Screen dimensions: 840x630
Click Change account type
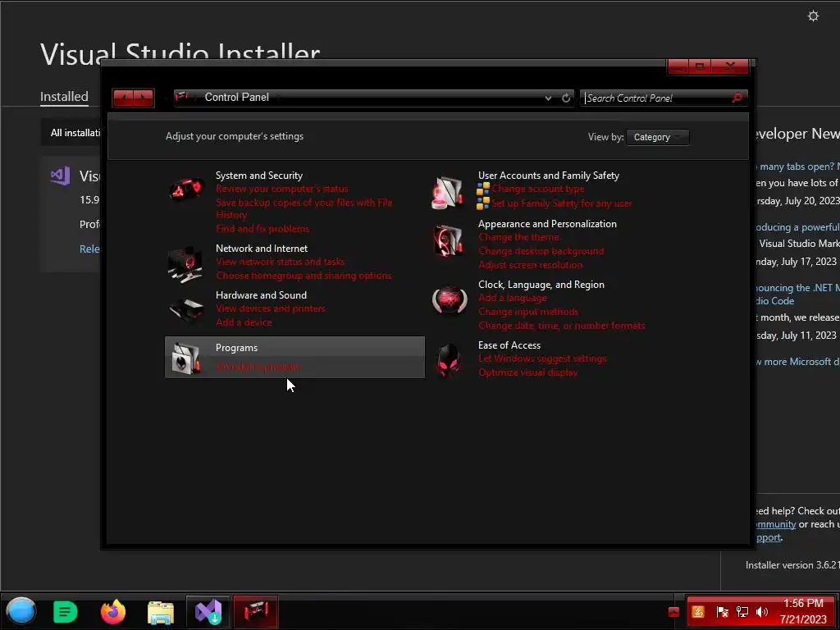pos(538,189)
